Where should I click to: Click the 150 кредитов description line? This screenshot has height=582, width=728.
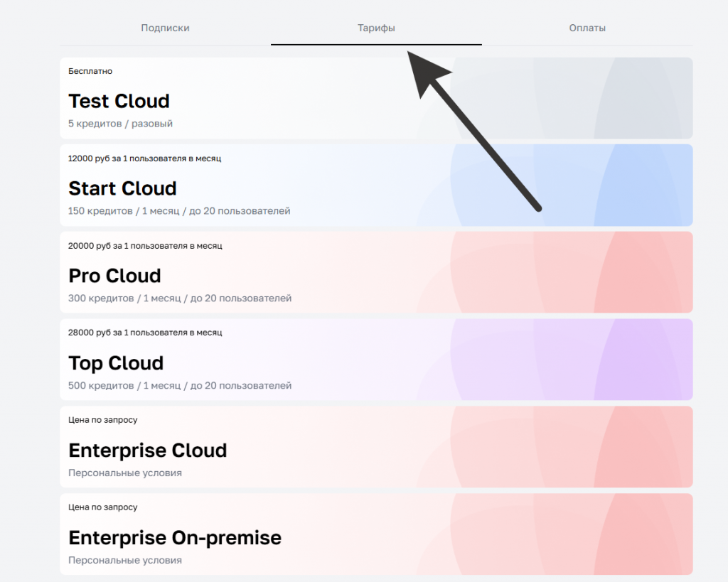point(179,211)
